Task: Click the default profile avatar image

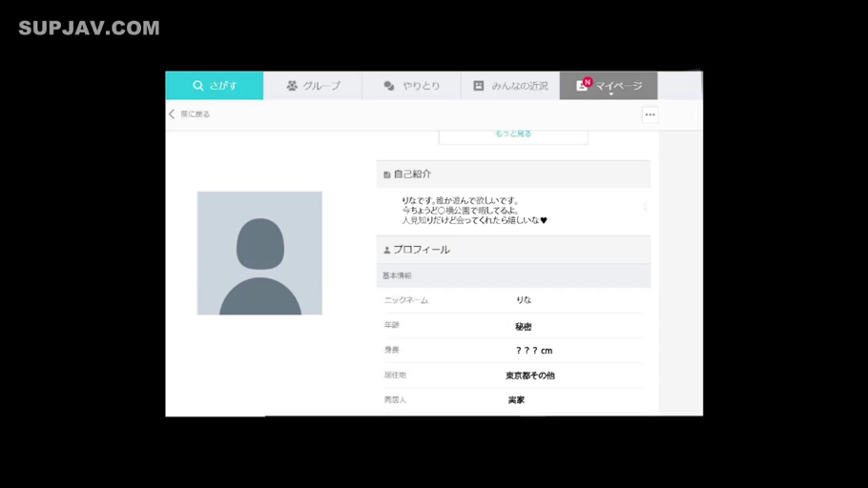Action: (x=259, y=253)
